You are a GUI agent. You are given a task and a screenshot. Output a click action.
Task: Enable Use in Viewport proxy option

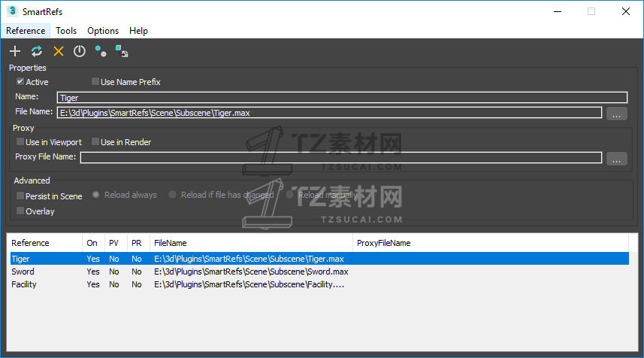point(20,141)
